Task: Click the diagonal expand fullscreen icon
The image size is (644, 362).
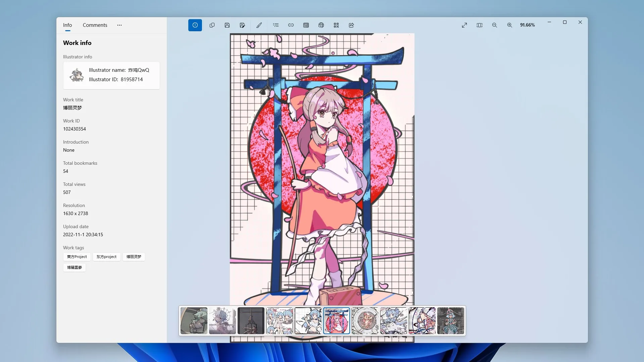Action: click(464, 25)
